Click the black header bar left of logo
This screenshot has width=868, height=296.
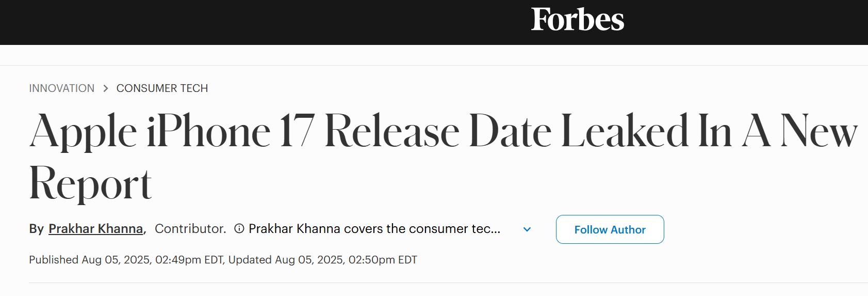[x=258, y=22]
